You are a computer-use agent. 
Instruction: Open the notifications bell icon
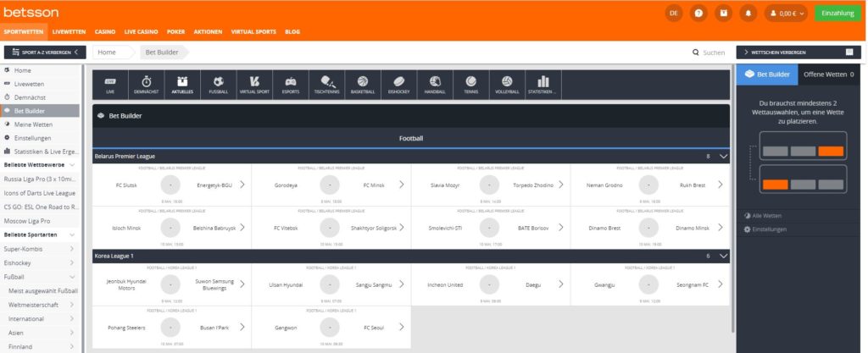point(748,14)
